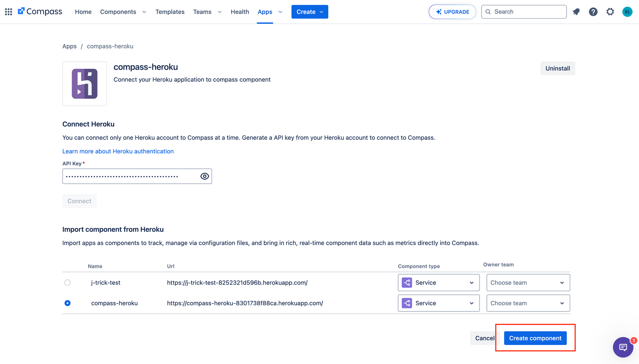Focus the API Key input field

point(137,176)
